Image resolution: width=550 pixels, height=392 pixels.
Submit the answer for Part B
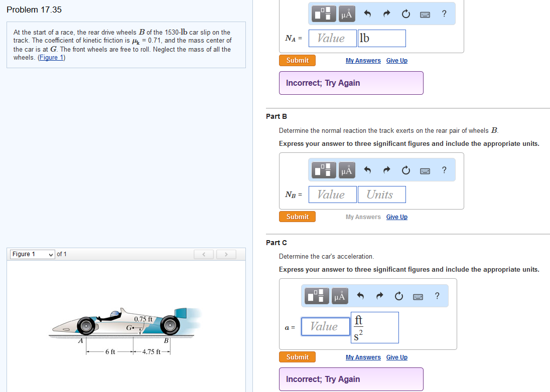[297, 217]
